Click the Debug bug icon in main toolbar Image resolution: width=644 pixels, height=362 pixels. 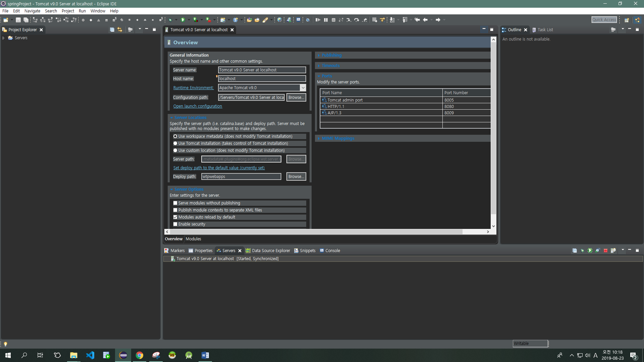tap(170, 20)
